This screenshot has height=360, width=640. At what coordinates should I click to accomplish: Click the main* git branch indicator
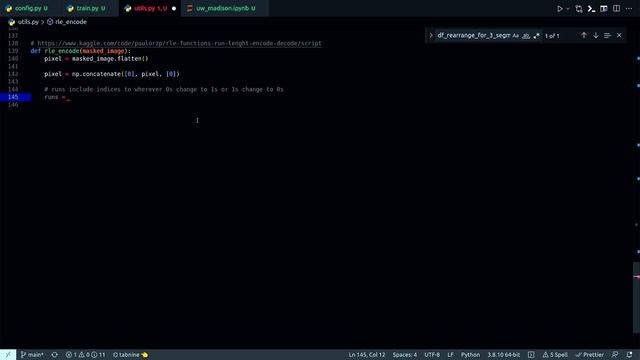pos(32,355)
